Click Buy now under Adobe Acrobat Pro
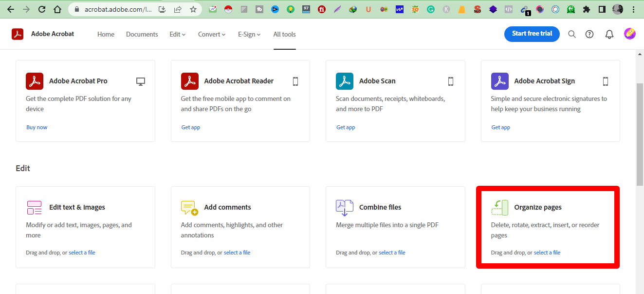Screen dimensions: 644x294 [x=37, y=127]
